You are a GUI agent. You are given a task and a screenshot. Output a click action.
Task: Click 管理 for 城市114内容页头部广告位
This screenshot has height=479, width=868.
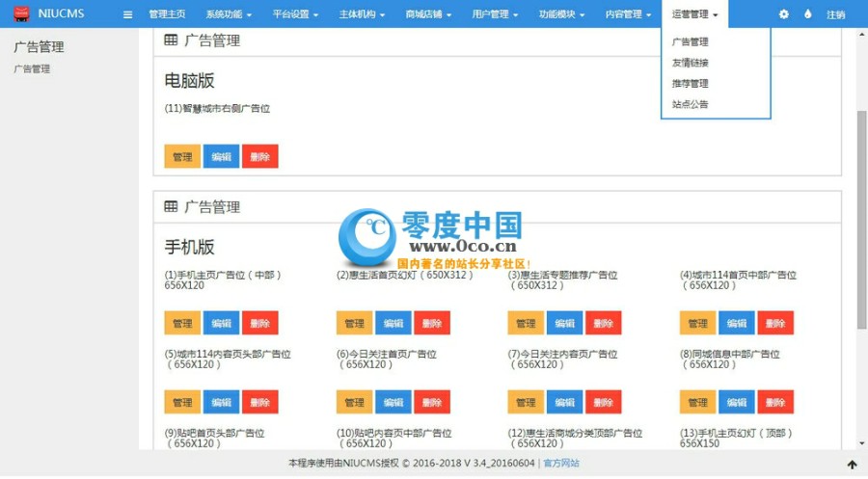pos(182,402)
